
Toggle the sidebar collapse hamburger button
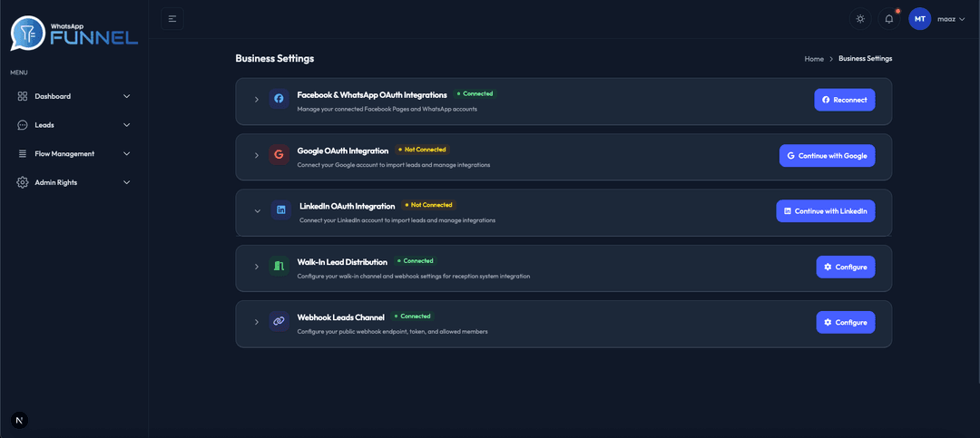click(x=172, y=19)
